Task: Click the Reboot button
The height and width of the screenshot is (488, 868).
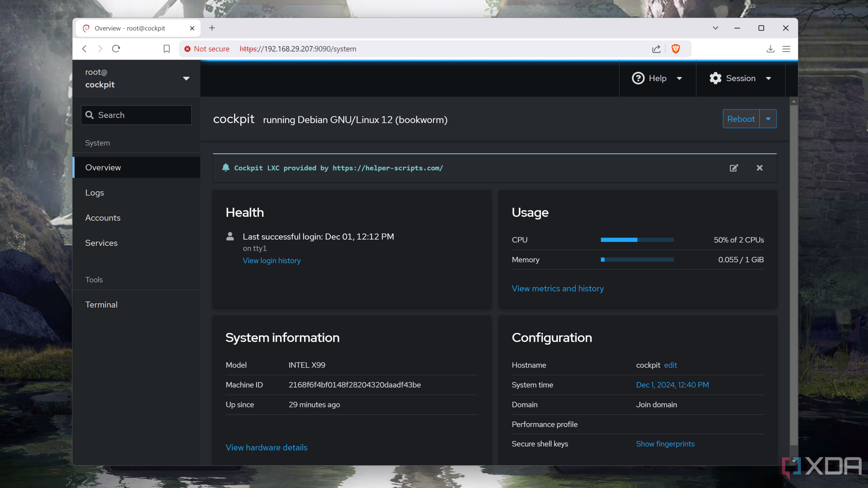Action: point(741,119)
